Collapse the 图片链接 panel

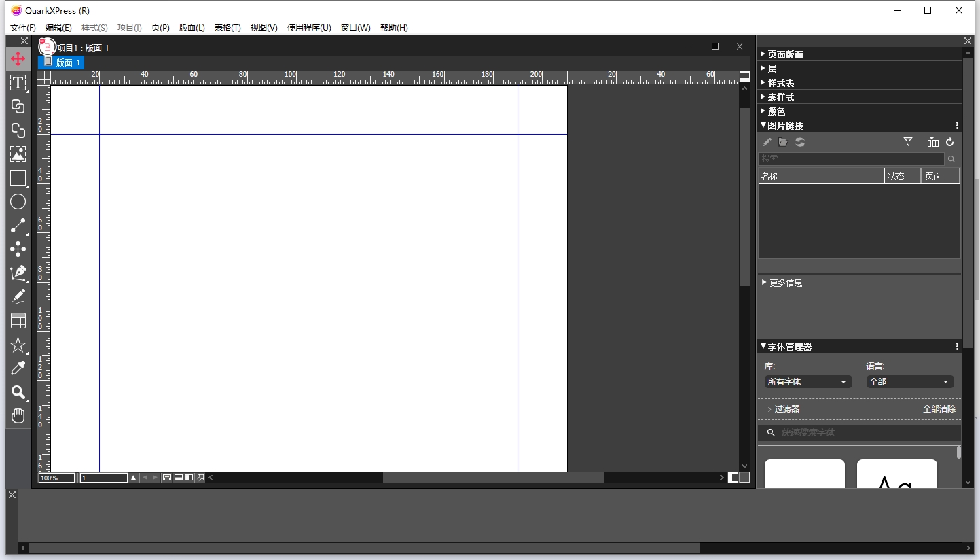(x=763, y=125)
